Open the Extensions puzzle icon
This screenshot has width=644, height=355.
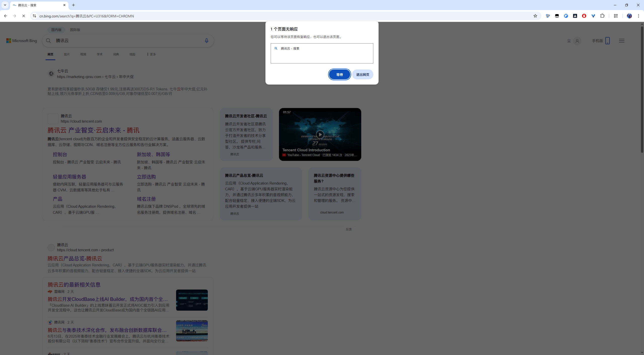coord(602,16)
